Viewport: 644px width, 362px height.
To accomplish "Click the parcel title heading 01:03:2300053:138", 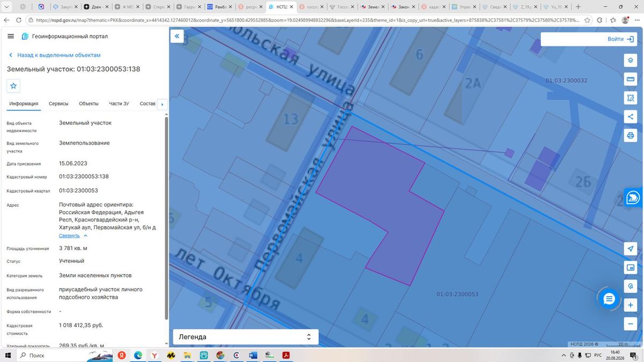I will 74,69.
